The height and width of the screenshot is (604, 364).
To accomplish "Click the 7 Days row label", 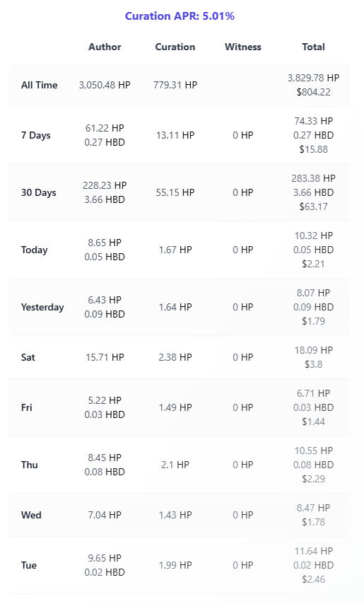I will [x=36, y=135].
